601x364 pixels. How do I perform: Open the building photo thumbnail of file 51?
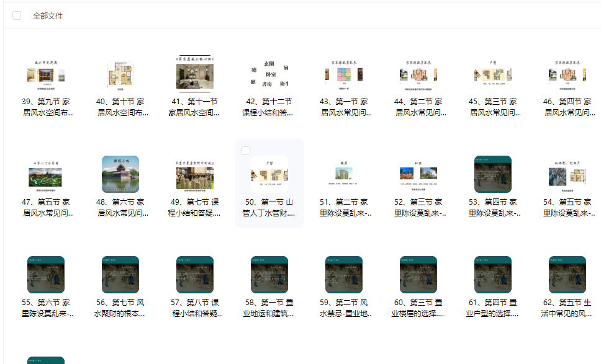(343, 174)
